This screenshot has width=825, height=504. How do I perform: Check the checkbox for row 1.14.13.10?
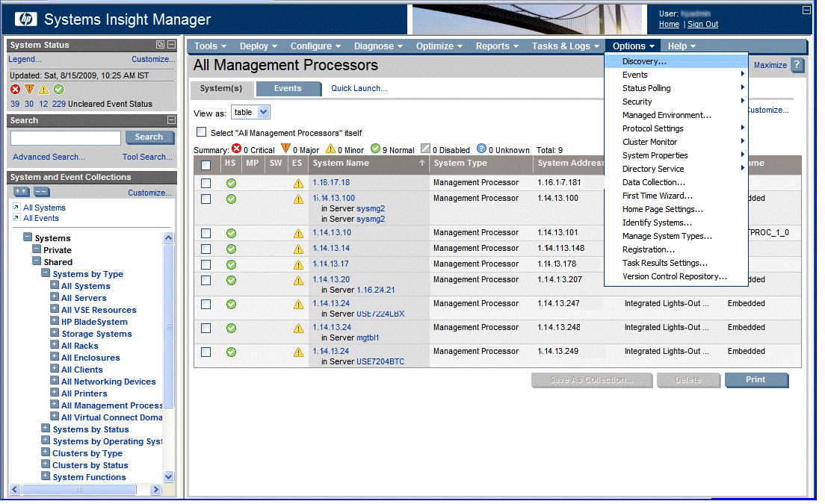[x=206, y=233]
